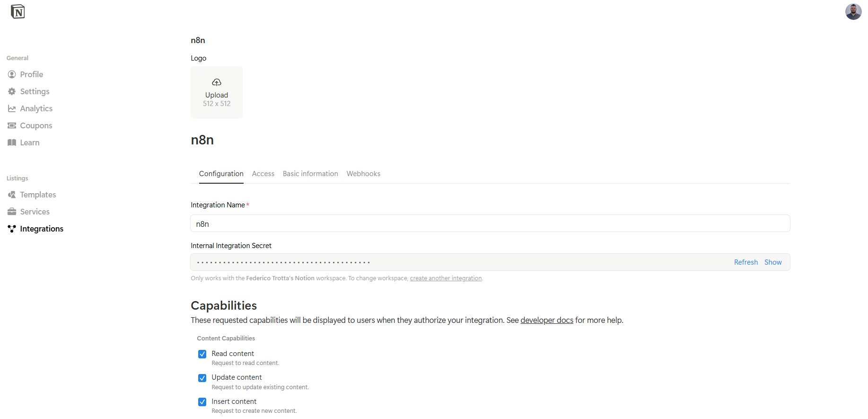Uncheck the Read content checkbox
868x419 pixels.
tap(202, 354)
